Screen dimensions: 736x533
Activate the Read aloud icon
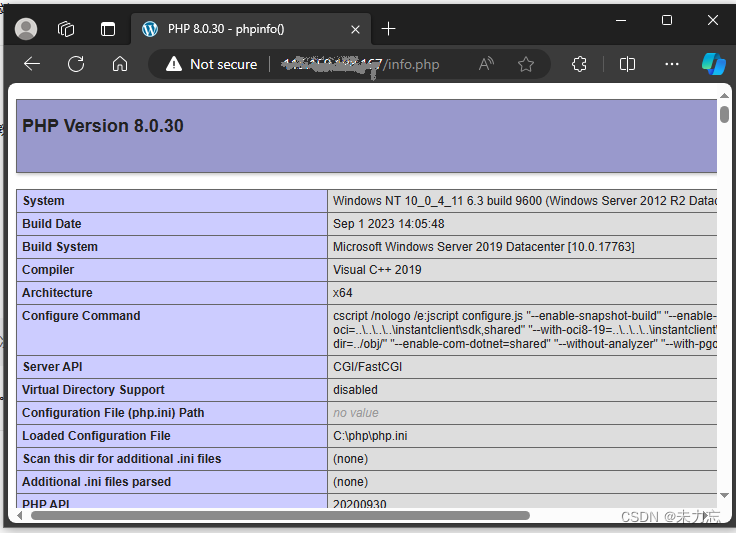tap(486, 63)
